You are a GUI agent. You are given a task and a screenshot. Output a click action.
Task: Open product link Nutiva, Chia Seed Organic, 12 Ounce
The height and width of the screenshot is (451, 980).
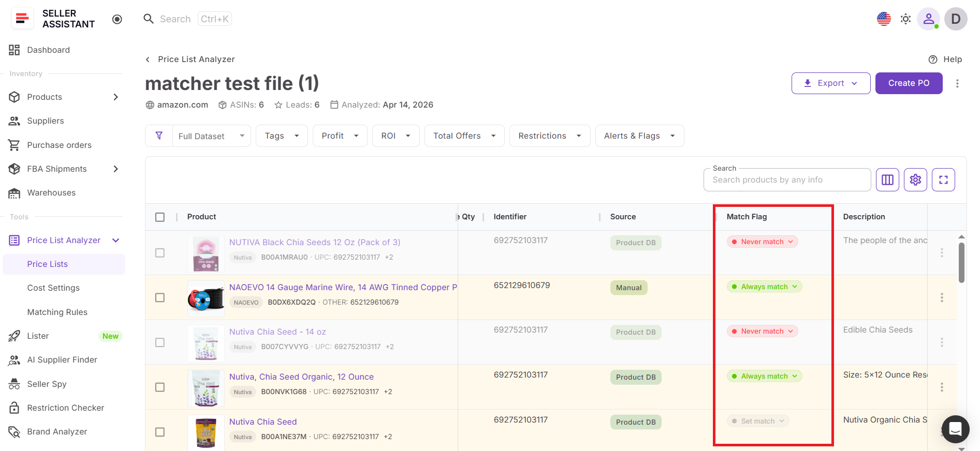301,377
